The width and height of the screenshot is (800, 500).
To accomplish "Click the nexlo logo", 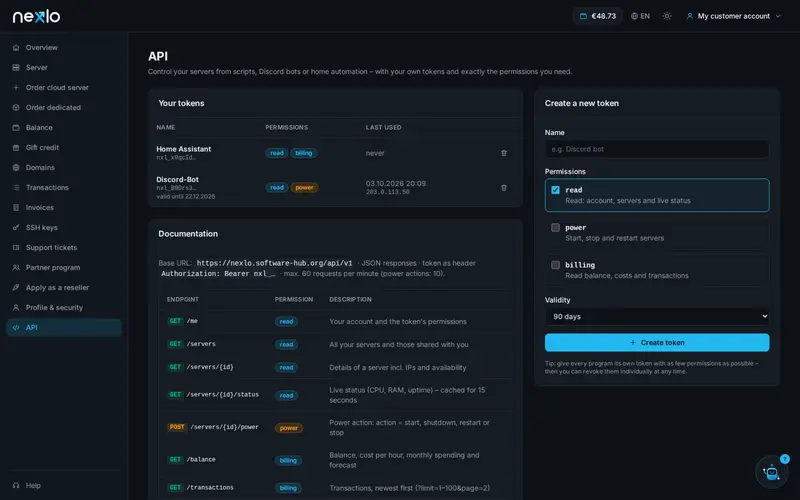I will pos(36,16).
